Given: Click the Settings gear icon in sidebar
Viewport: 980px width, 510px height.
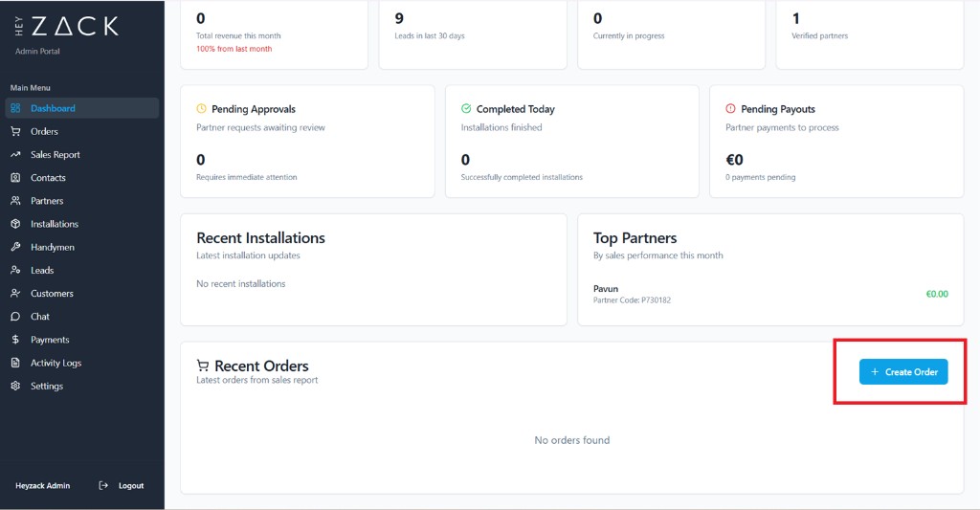Looking at the screenshot, I should coord(15,386).
